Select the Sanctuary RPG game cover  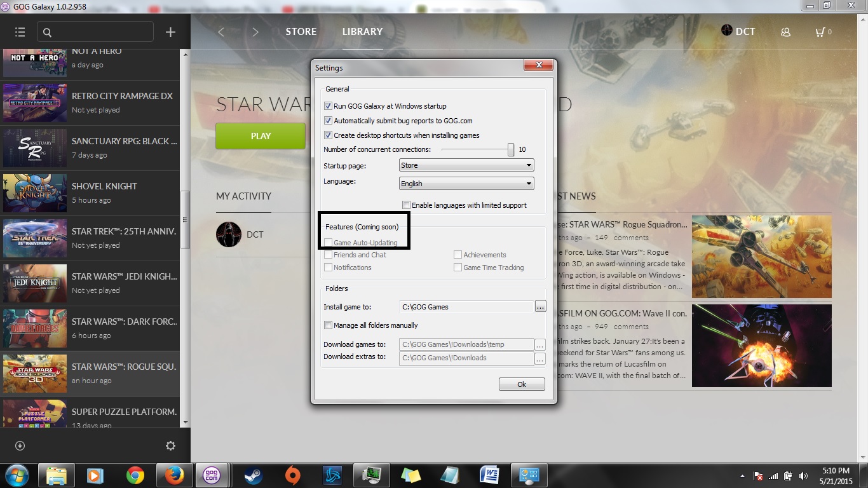tap(35, 148)
